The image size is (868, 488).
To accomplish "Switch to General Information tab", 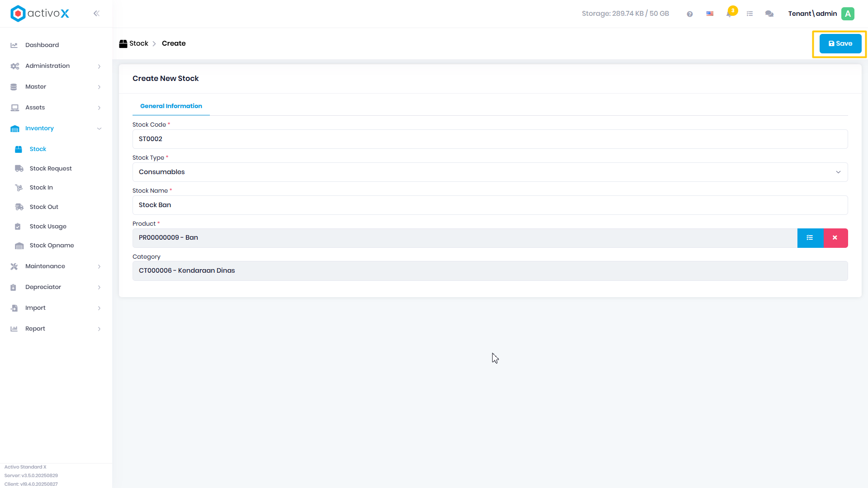I will [171, 106].
